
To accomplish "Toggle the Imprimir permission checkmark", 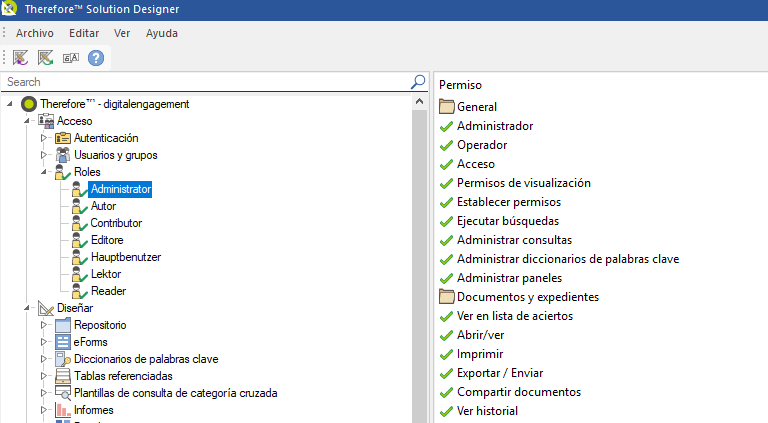I will 446,354.
